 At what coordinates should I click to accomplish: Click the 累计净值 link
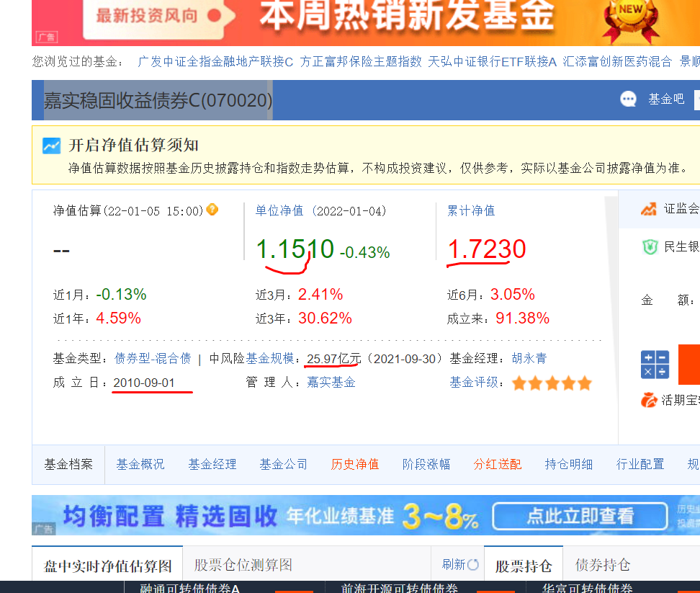pos(471,210)
